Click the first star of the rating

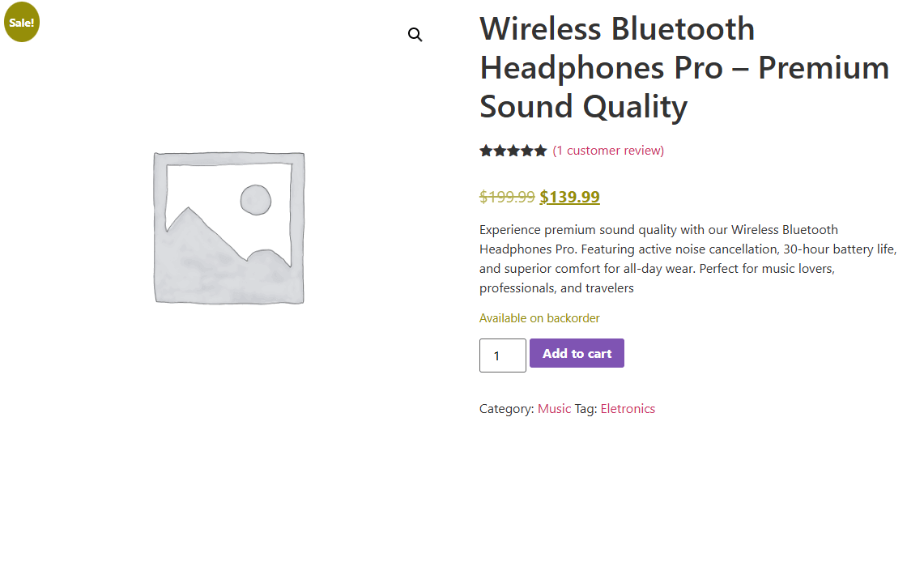[486, 151]
